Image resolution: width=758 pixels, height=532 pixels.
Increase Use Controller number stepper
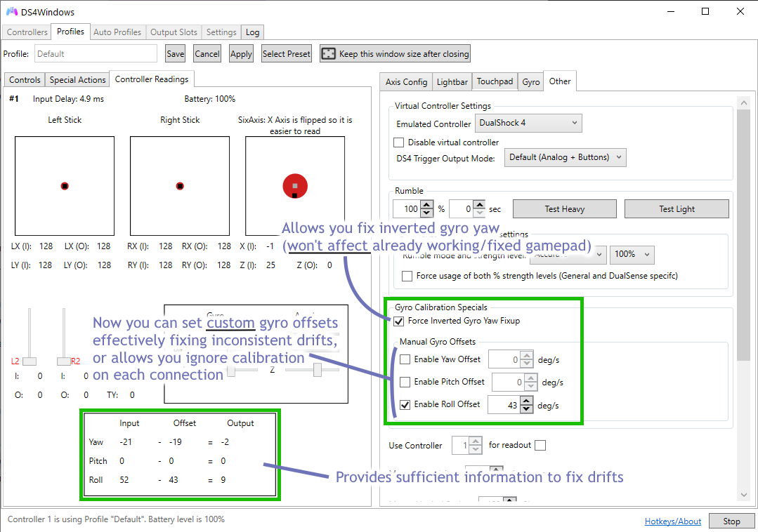(x=476, y=441)
